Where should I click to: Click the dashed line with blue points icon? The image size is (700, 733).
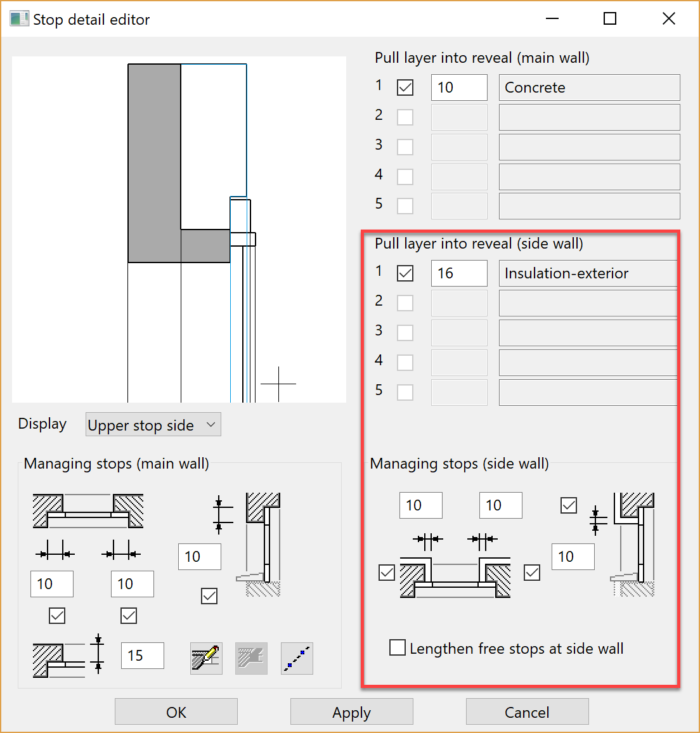pos(297,658)
